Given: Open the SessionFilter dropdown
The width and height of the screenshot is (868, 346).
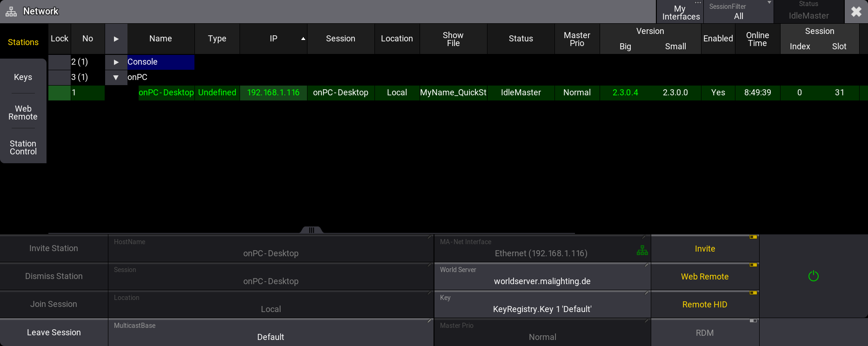Looking at the screenshot, I should [739, 12].
